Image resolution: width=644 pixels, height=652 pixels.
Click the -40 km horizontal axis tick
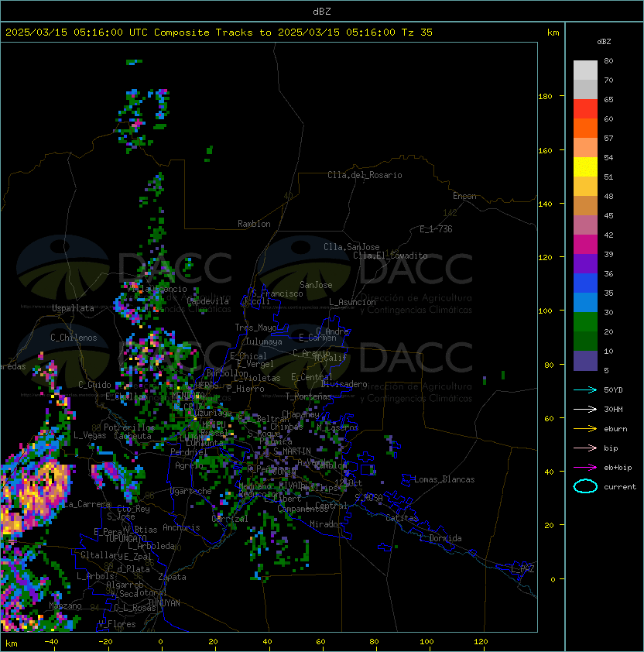[x=51, y=642]
